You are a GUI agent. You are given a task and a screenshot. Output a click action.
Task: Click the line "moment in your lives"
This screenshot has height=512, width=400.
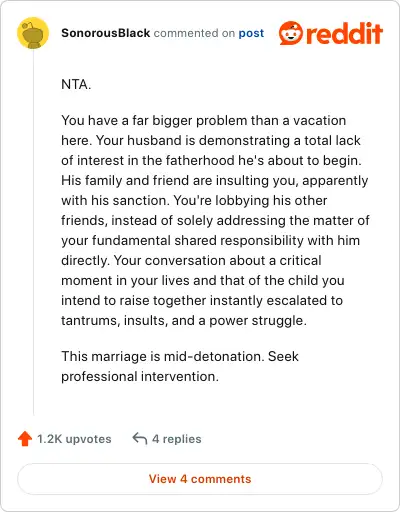click(x=203, y=281)
